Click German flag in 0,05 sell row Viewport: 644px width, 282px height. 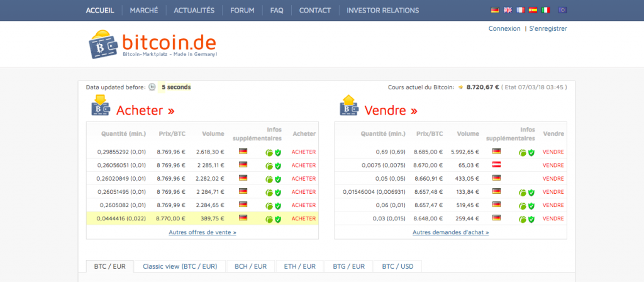point(496,178)
